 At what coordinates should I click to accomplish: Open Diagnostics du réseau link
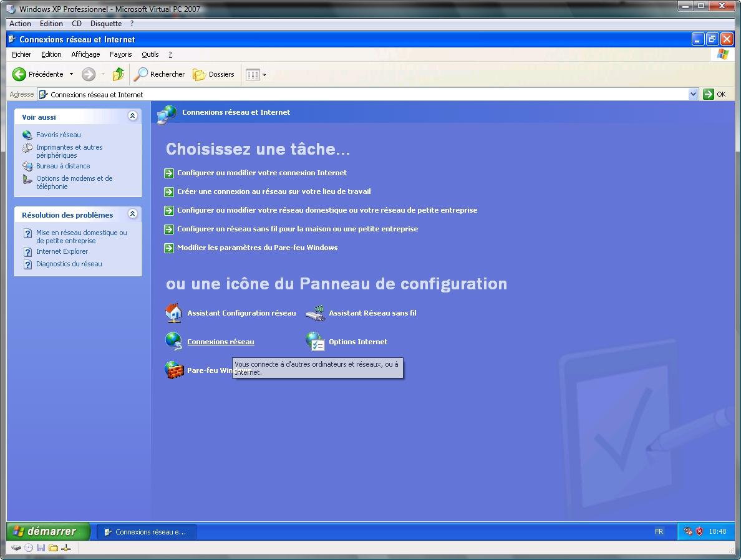click(x=69, y=264)
